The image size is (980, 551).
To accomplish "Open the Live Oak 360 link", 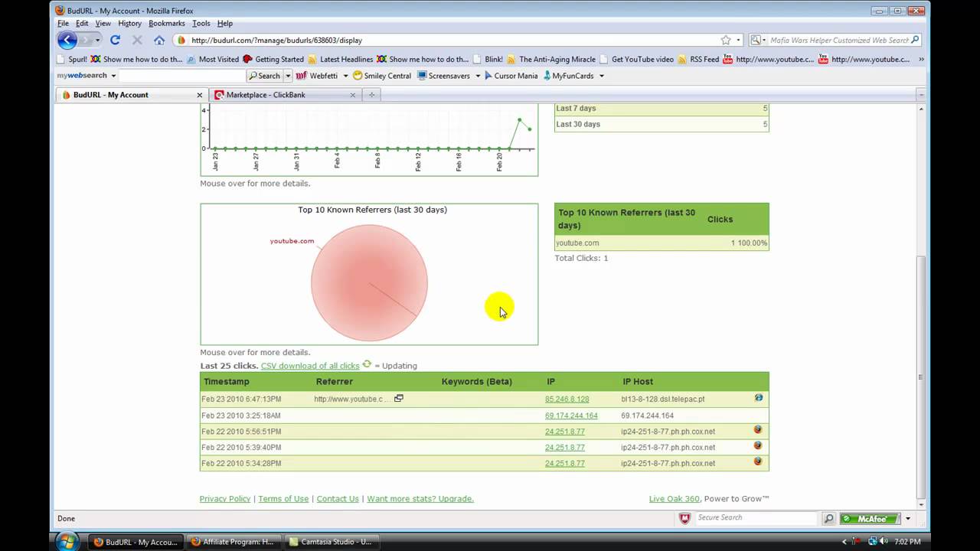I will 675,499.
